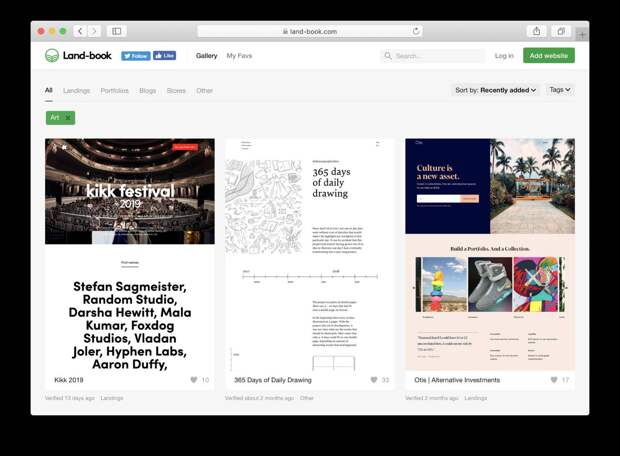
Task: Select the Landings tab
Action: point(76,91)
